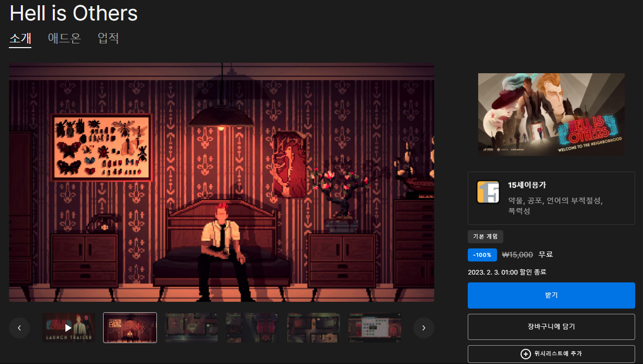
Task: Click the 할인 종료 date text
Action: point(507,272)
